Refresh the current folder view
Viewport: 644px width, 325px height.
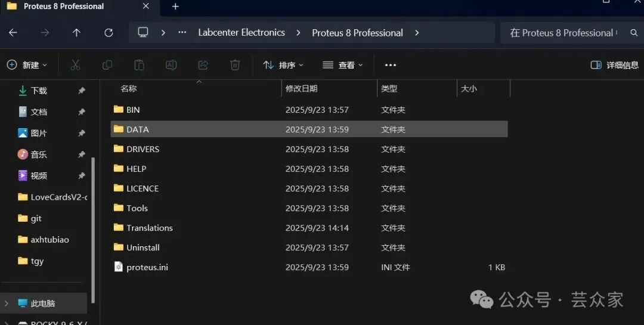click(109, 32)
